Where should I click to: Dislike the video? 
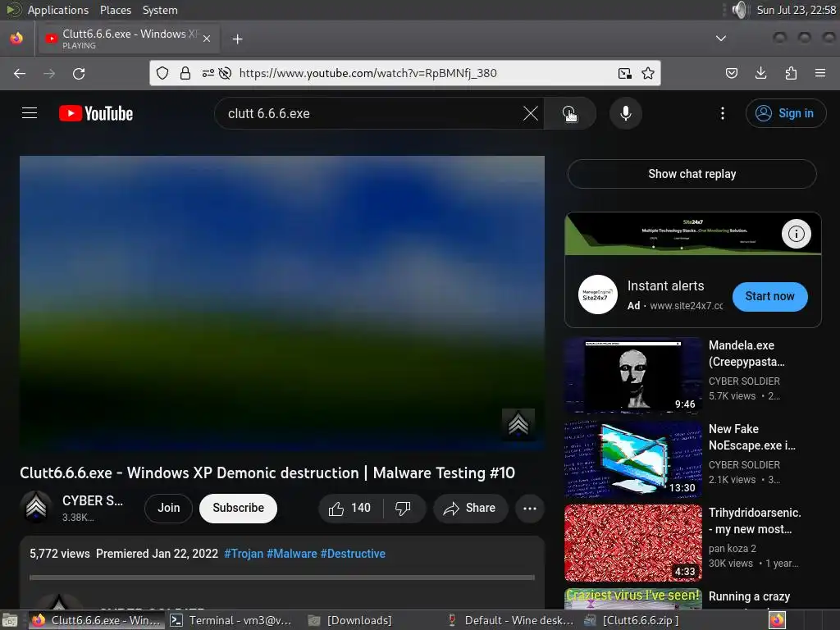pyautogui.click(x=403, y=508)
